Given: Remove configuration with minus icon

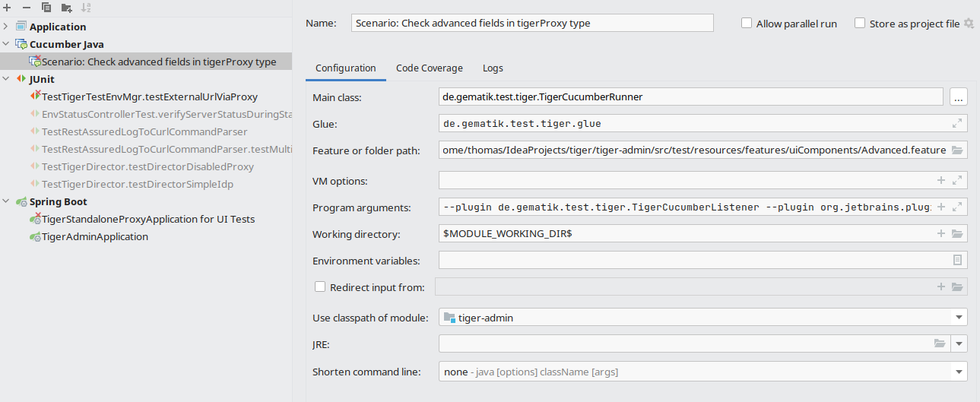Looking at the screenshot, I should 27,8.
